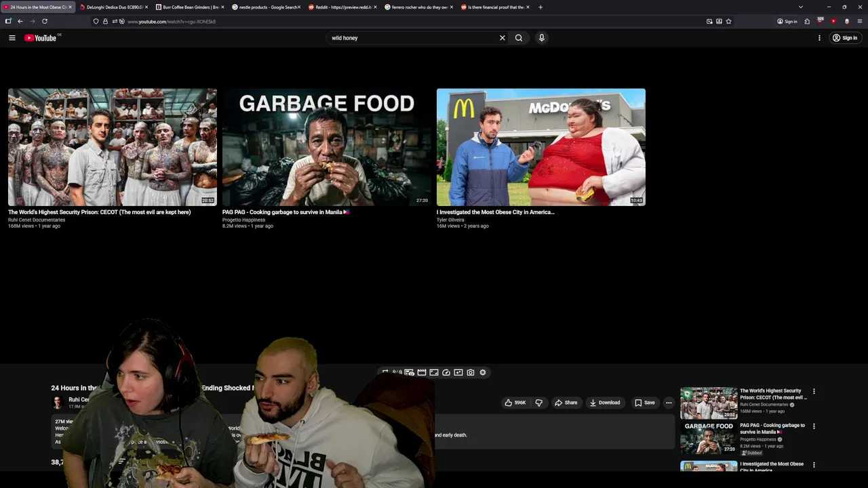Open the GARBAGE FOOD video thumbnail
The image size is (868, 488).
[327, 147]
